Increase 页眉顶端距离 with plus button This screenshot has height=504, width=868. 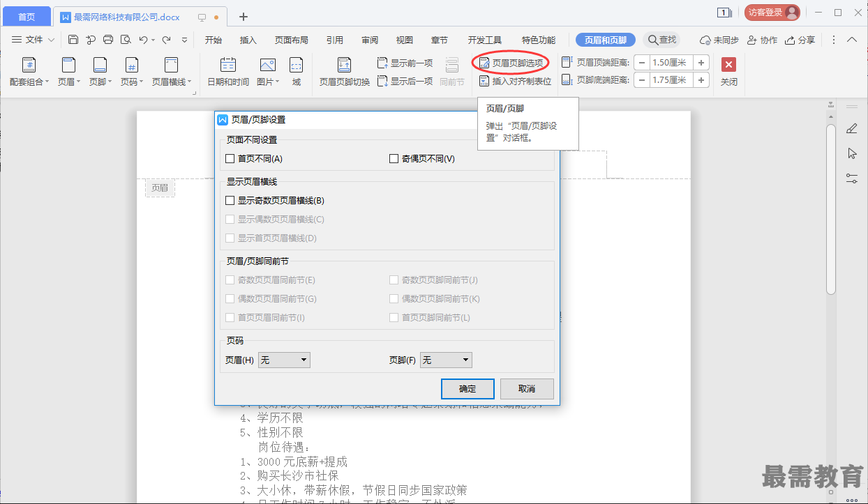coord(702,63)
